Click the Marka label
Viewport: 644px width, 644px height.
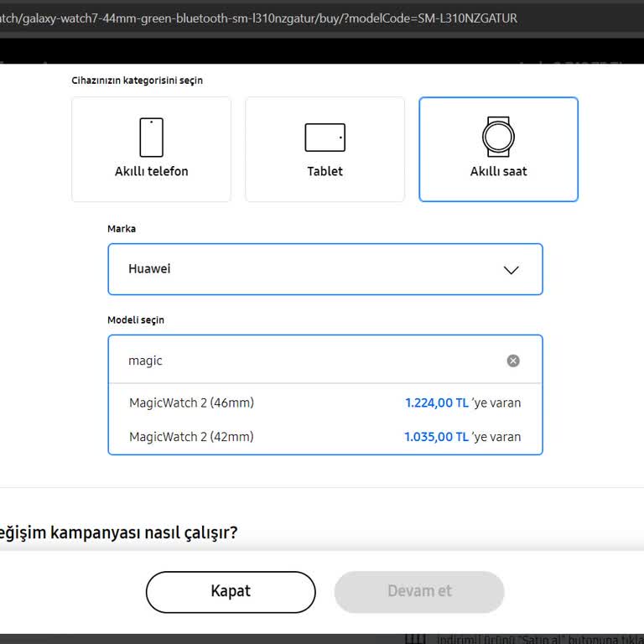[122, 228]
